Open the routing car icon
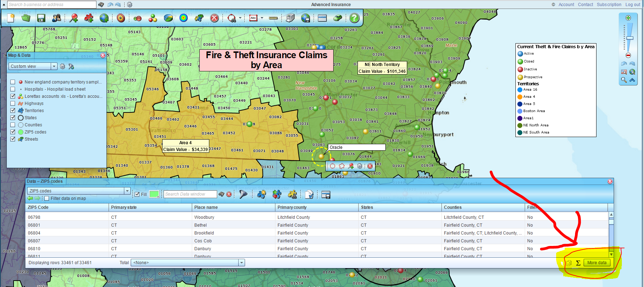Viewport: 644px width, 287px height. tap(338, 18)
